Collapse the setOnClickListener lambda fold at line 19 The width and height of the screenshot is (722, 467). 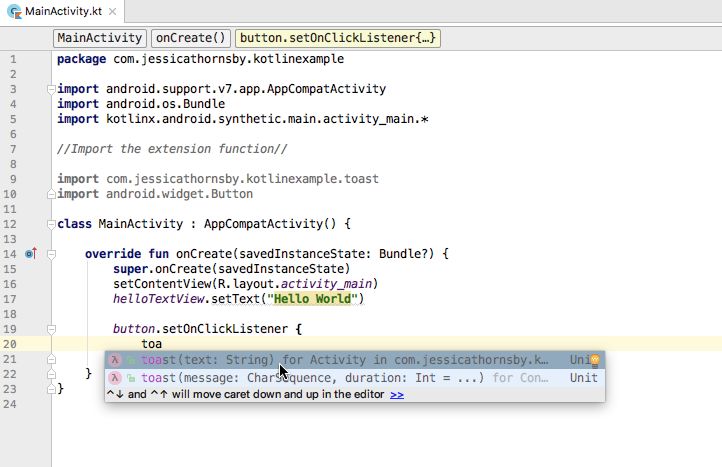pyautogui.click(x=52, y=329)
